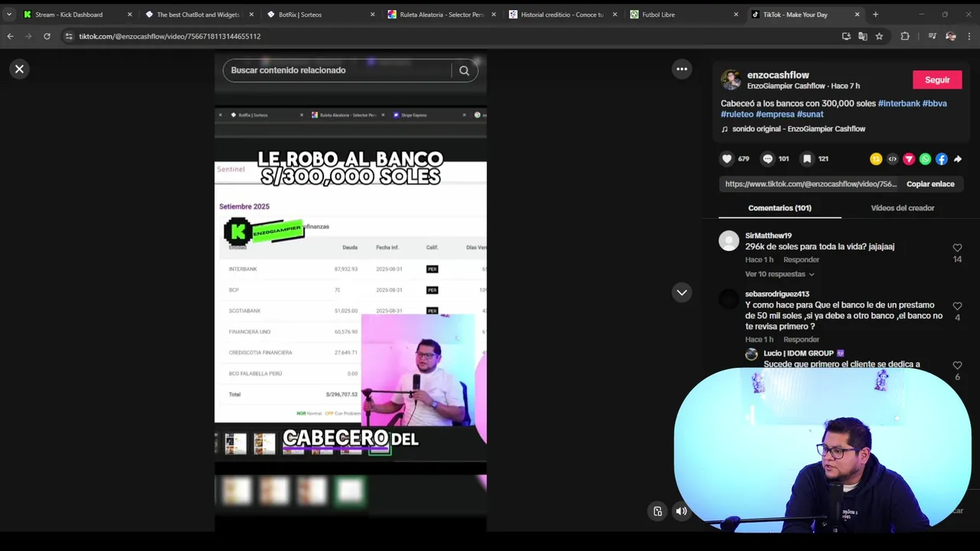Image resolution: width=980 pixels, height=551 pixels.
Task: Switch to Videos del creador tab
Action: [x=903, y=208]
